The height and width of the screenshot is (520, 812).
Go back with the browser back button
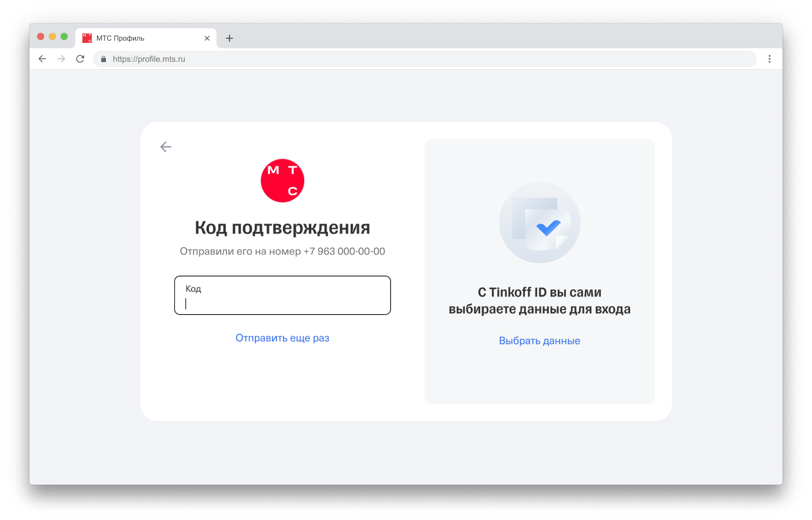pos(42,59)
